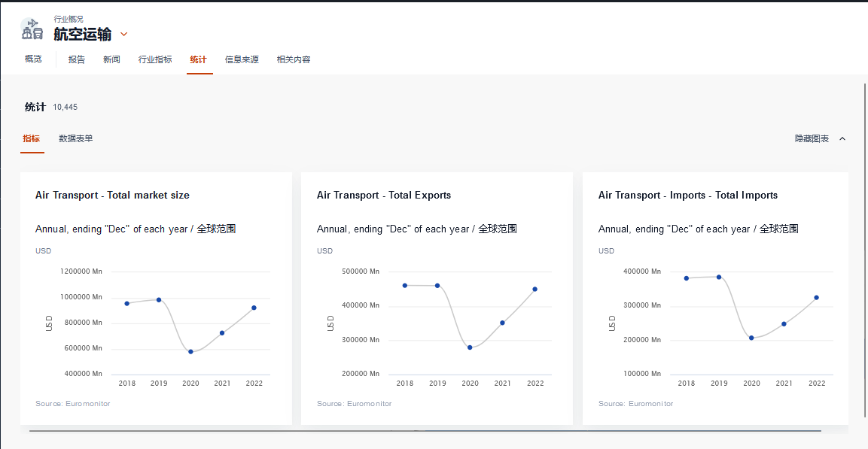Image resolution: width=868 pixels, height=449 pixels.
Task: Switch to the 相关内容 tab
Action: (294, 59)
